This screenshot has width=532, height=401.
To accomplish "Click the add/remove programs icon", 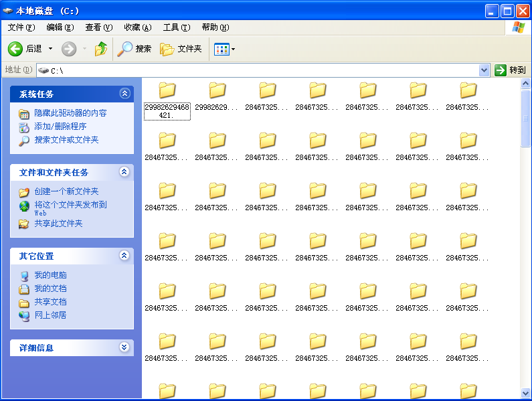I will (x=23, y=128).
